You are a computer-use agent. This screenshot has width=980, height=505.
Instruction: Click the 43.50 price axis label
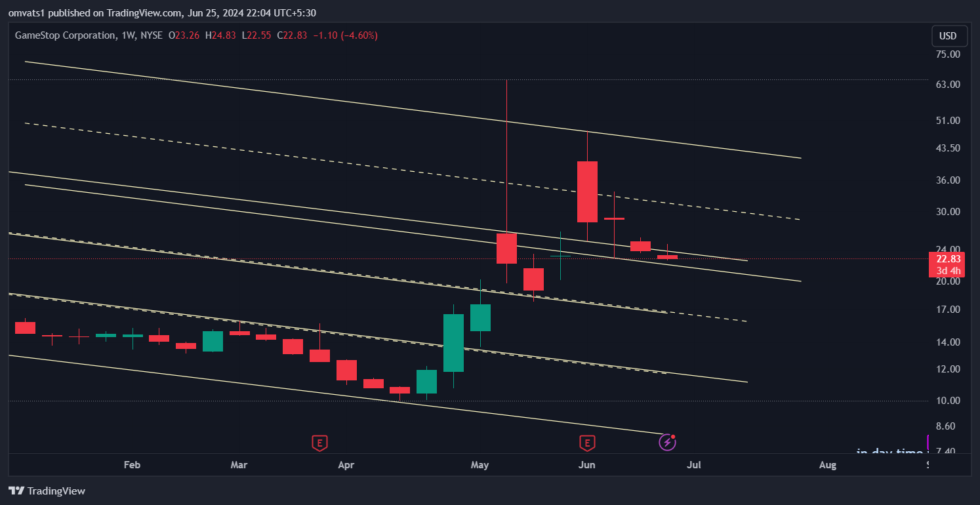(x=949, y=149)
